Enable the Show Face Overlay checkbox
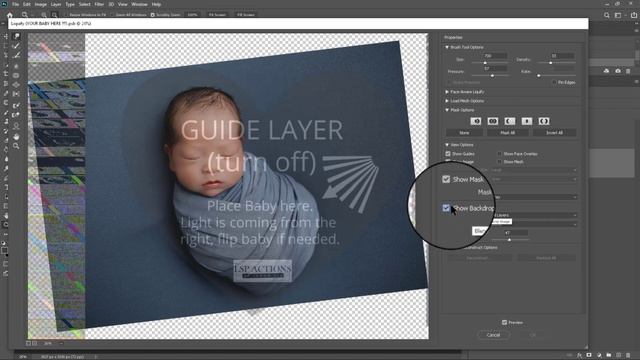640x360 pixels. 500,154
